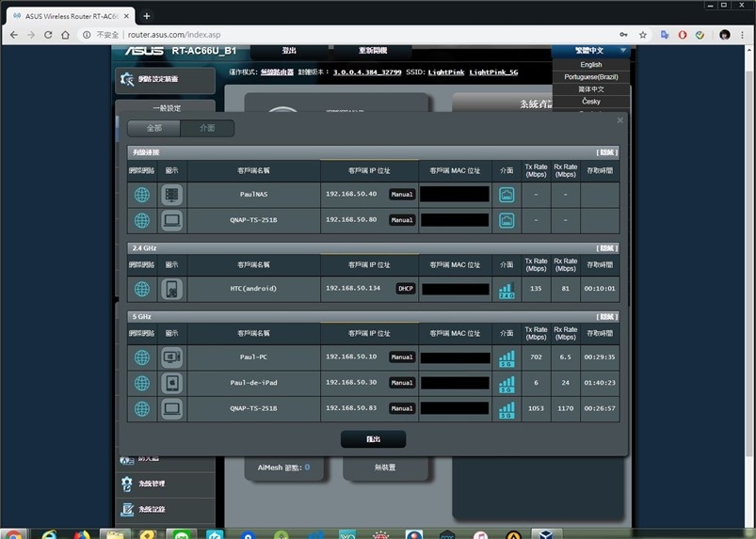Select the 介面 (Interface) view tab
Screen dimensions: 756x539
click(207, 128)
